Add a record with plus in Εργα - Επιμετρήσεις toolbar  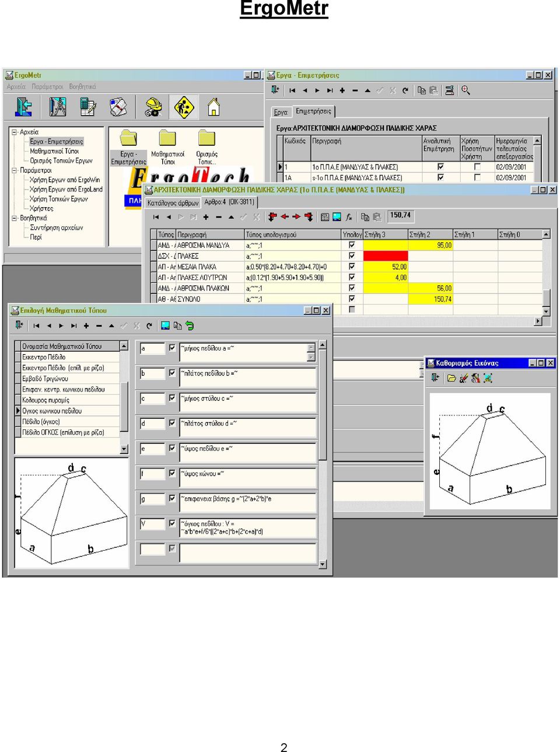342,90
